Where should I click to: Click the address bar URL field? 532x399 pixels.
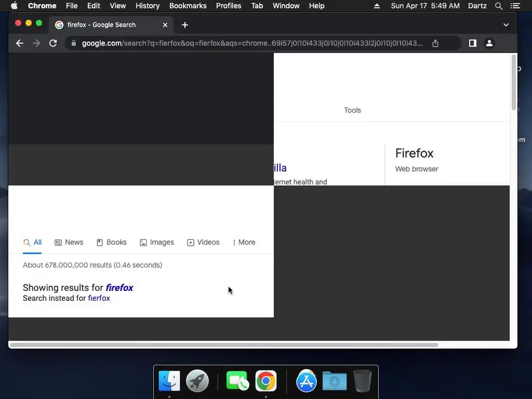(x=252, y=43)
